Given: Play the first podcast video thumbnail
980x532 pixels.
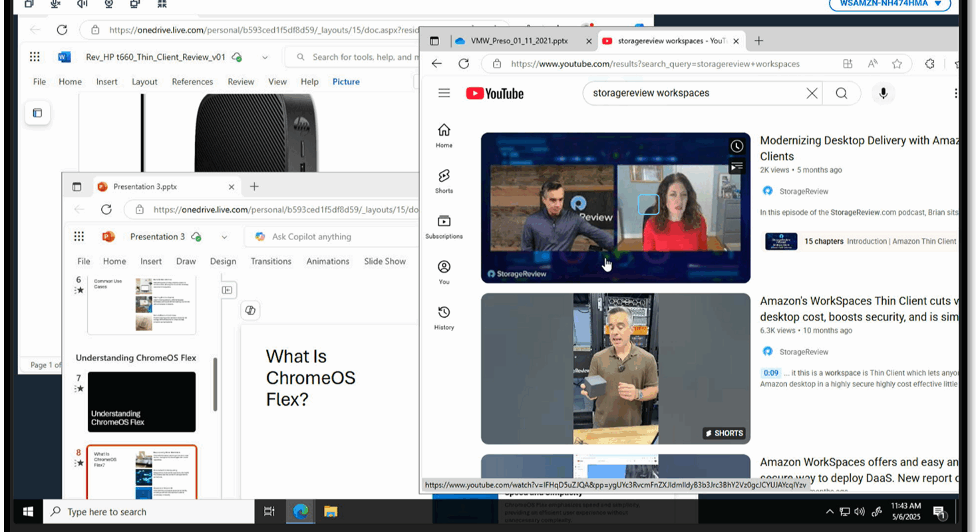Looking at the screenshot, I should tap(615, 207).
